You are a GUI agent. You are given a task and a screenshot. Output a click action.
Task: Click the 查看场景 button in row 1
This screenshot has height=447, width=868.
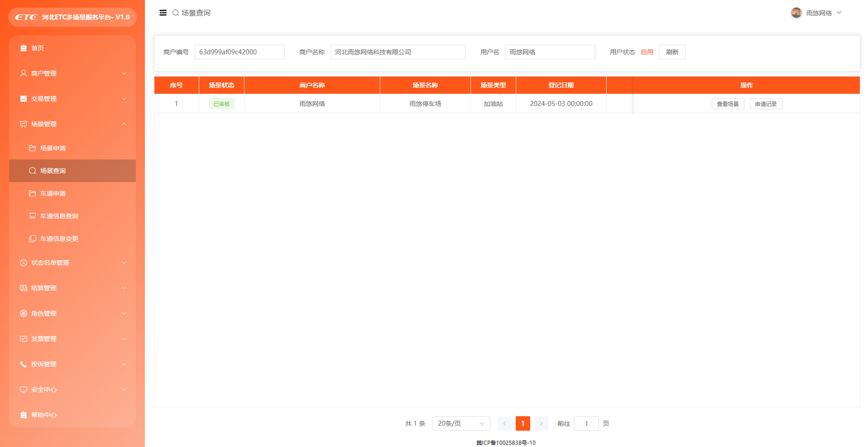click(728, 104)
